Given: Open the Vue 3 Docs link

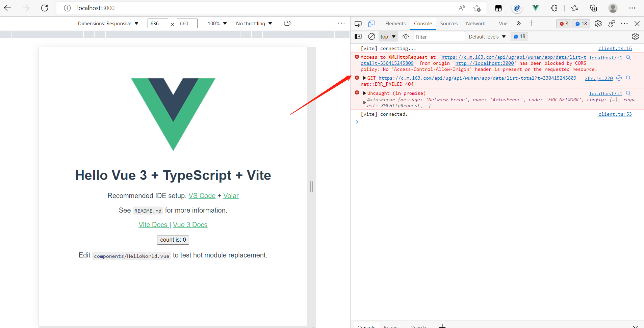Looking at the screenshot, I should (190, 225).
